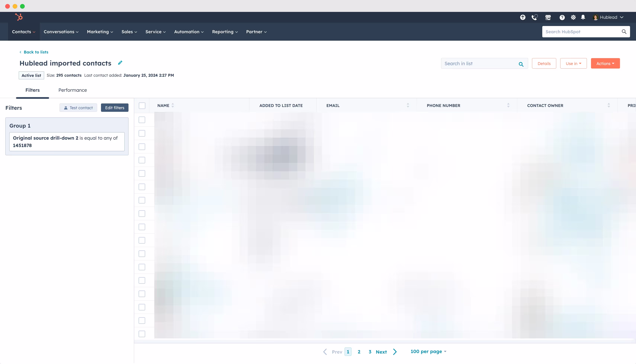Sort by the NAME column arrows
This screenshot has height=364, width=636.
coord(173,105)
